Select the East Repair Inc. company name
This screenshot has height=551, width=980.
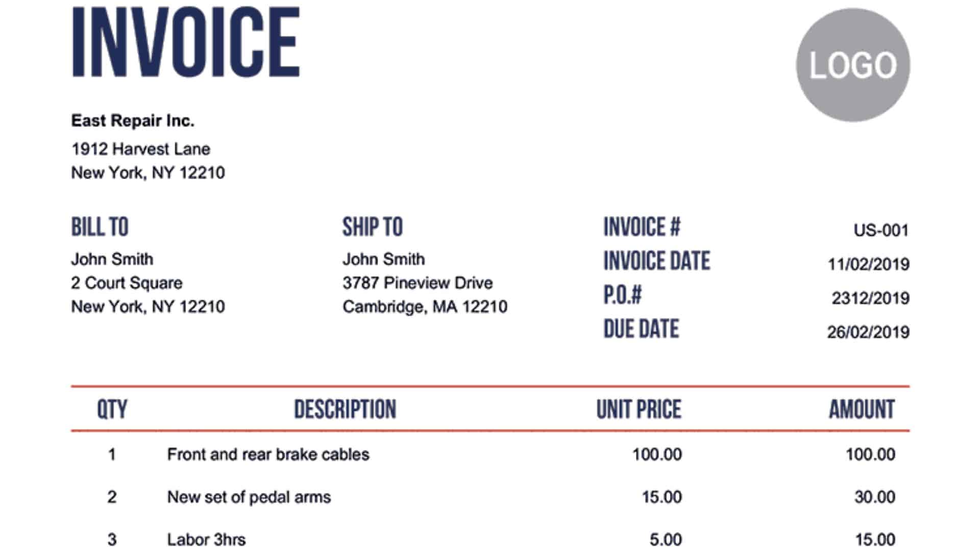point(133,121)
